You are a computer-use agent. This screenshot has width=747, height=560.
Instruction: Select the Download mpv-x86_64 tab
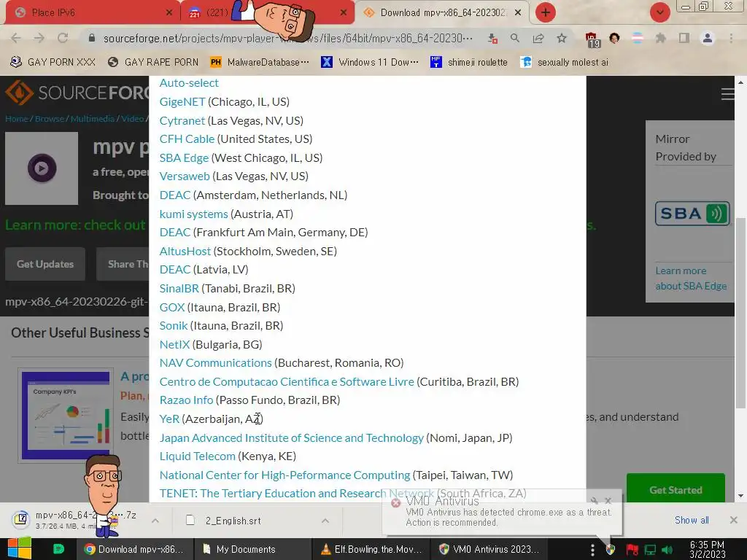441,12
